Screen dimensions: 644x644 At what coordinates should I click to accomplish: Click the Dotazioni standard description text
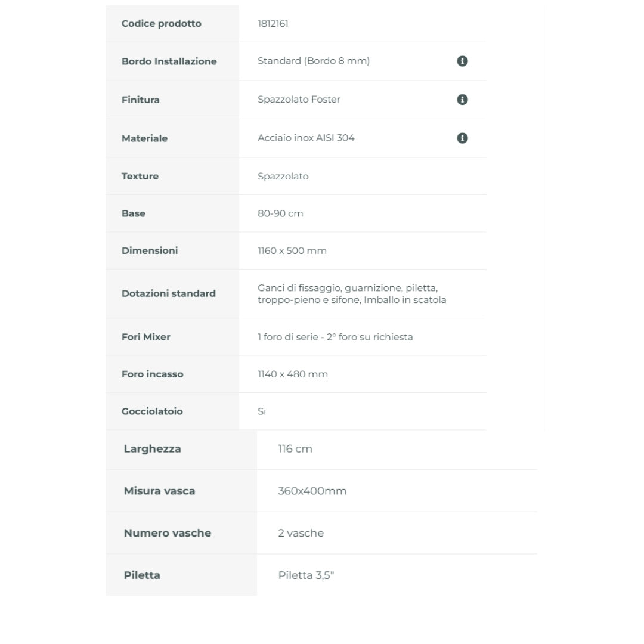pos(352,293)
